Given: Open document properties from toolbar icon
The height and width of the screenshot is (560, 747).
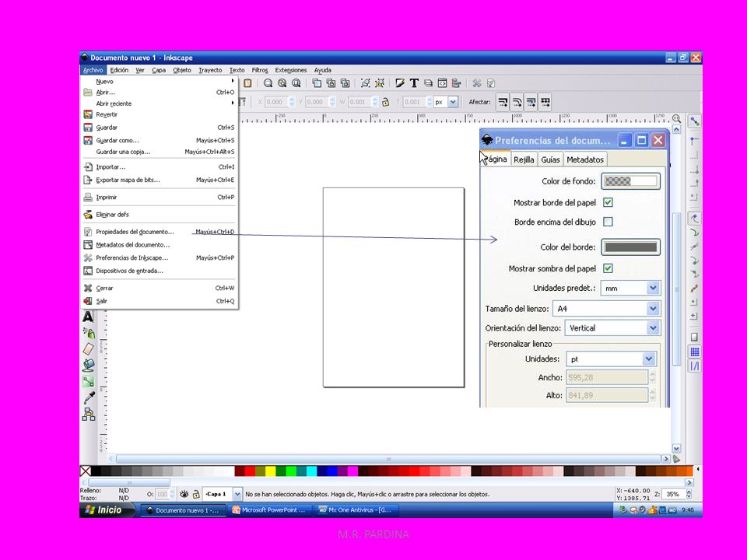Looking at the screenshot, I should pyautogui.click(x=491, y=83).
